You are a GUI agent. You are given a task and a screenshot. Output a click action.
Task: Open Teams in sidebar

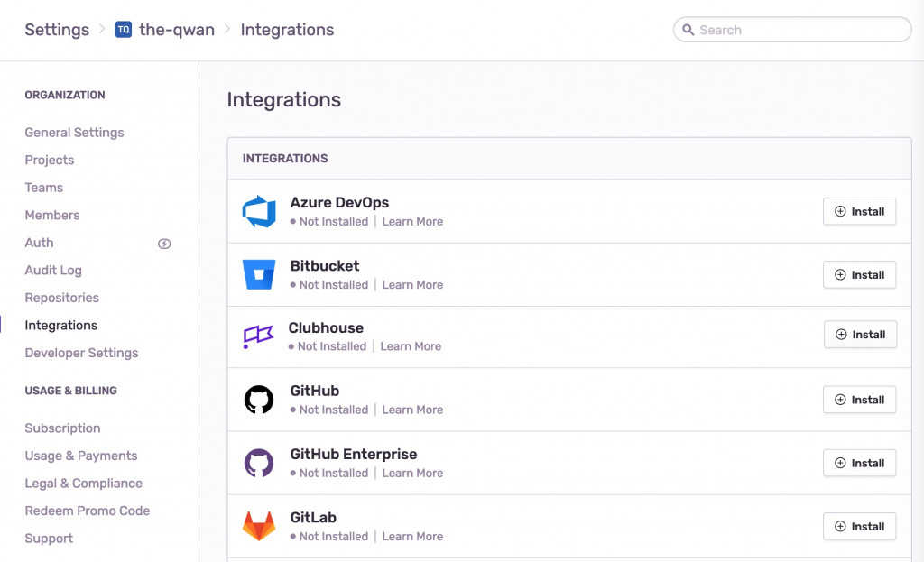click(x=43, y=188)
